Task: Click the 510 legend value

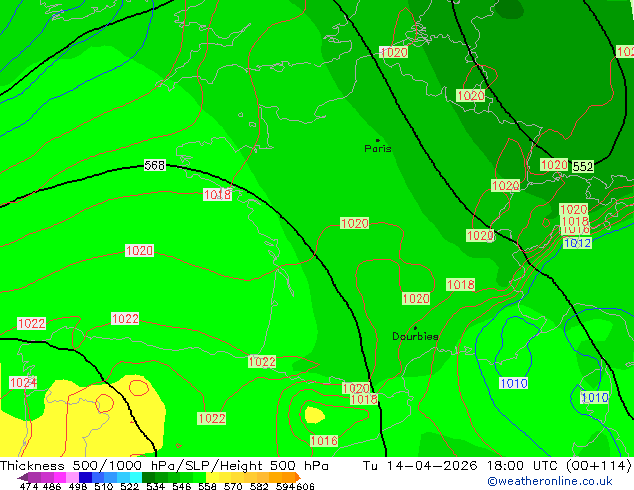Action: click(104, 486)
